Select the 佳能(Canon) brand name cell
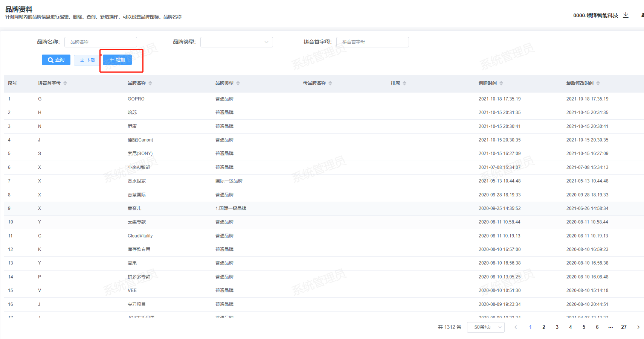Screen dimensions: 644x339 pyautogui.click(x=140, y=140)
